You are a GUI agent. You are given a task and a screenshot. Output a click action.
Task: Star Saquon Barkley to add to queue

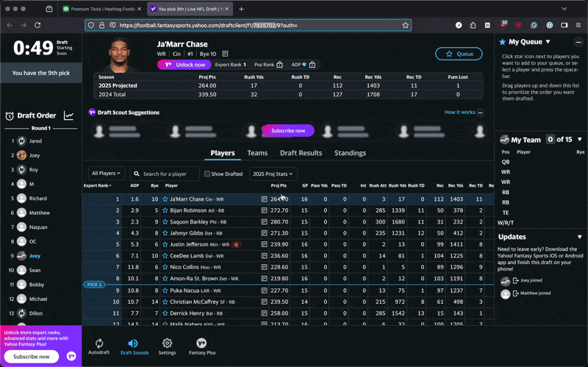tap(165, 222)
